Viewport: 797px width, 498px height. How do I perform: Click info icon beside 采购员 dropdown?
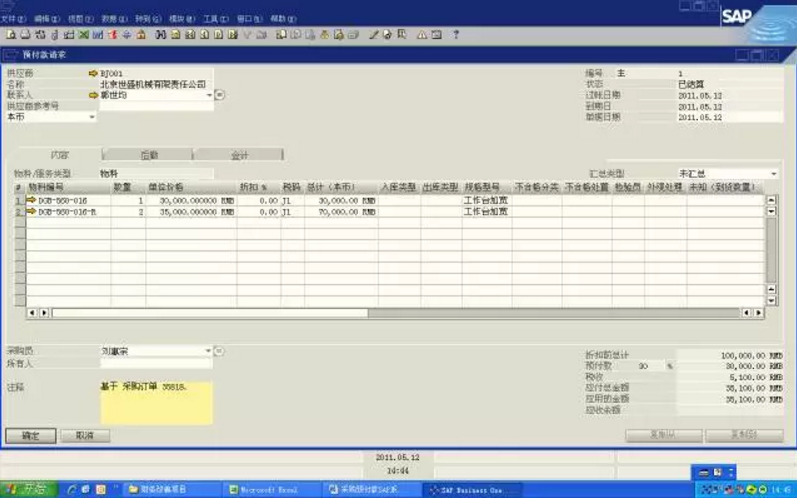click(219, 351)
